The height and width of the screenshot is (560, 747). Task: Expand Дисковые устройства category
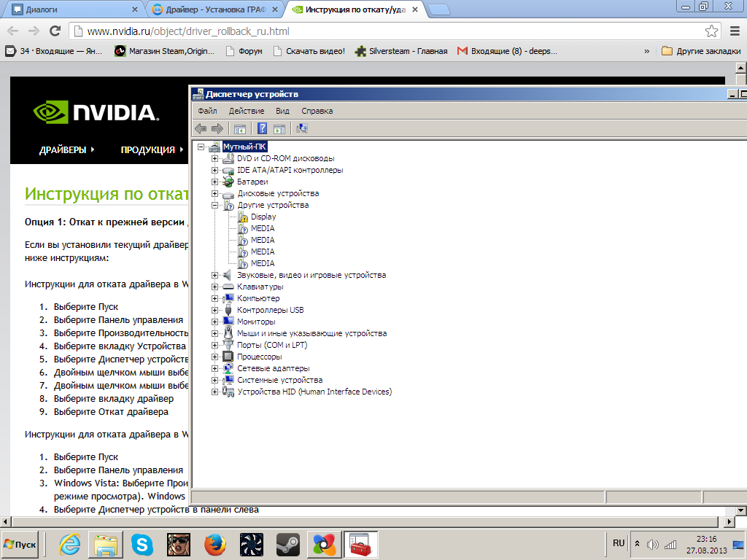(x=215, y=194)
